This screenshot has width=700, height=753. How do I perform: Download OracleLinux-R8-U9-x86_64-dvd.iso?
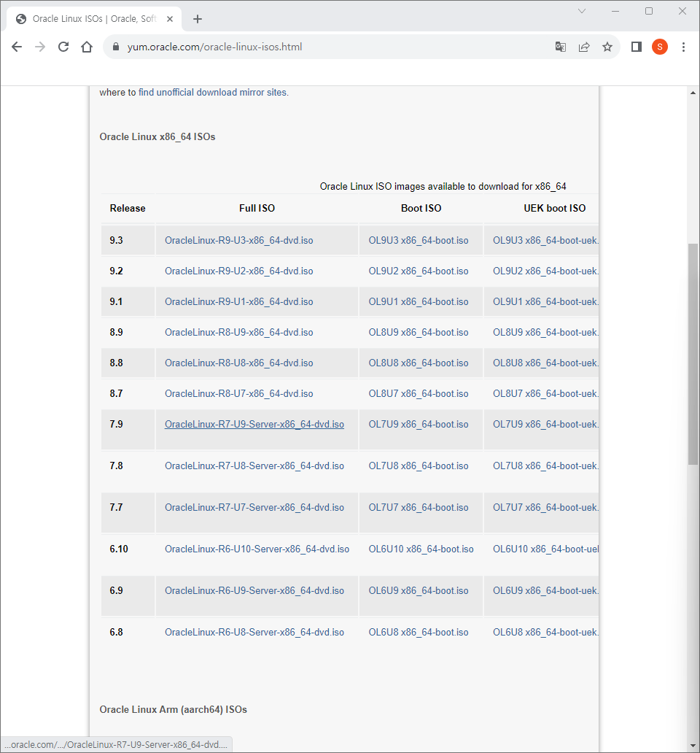pyautogui.click(x=239, y=332)
